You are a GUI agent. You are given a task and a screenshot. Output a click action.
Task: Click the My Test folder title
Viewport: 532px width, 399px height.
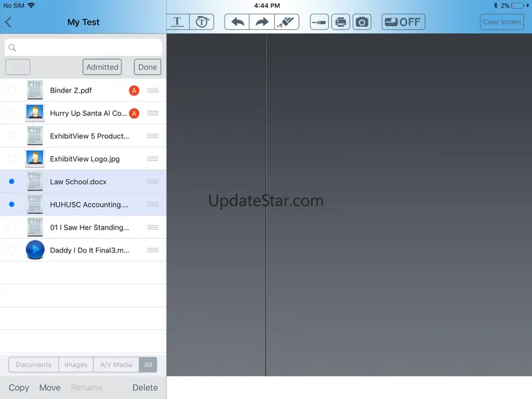tap(83, 22)
